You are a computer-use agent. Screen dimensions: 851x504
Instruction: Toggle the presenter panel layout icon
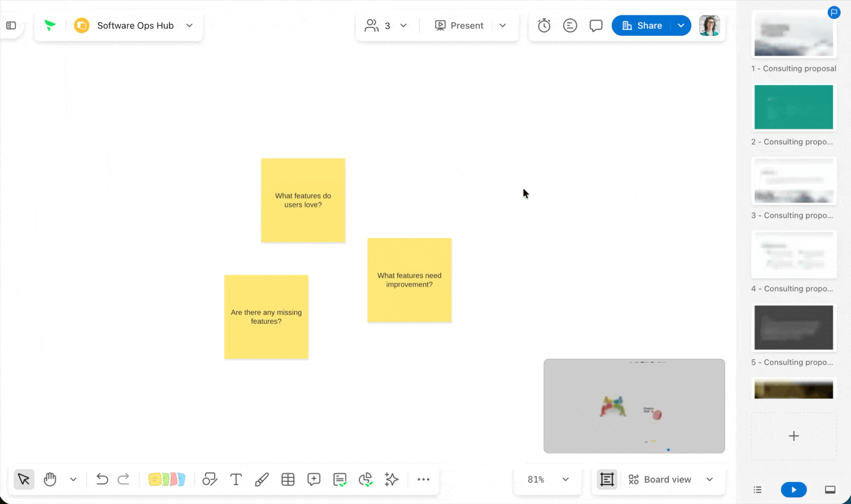click(830, 490)
